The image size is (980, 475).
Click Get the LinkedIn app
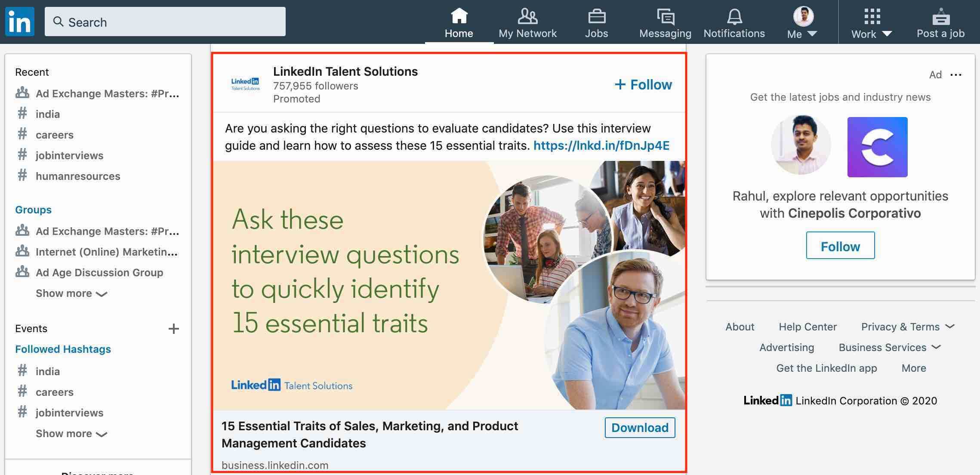coord(826,368)
